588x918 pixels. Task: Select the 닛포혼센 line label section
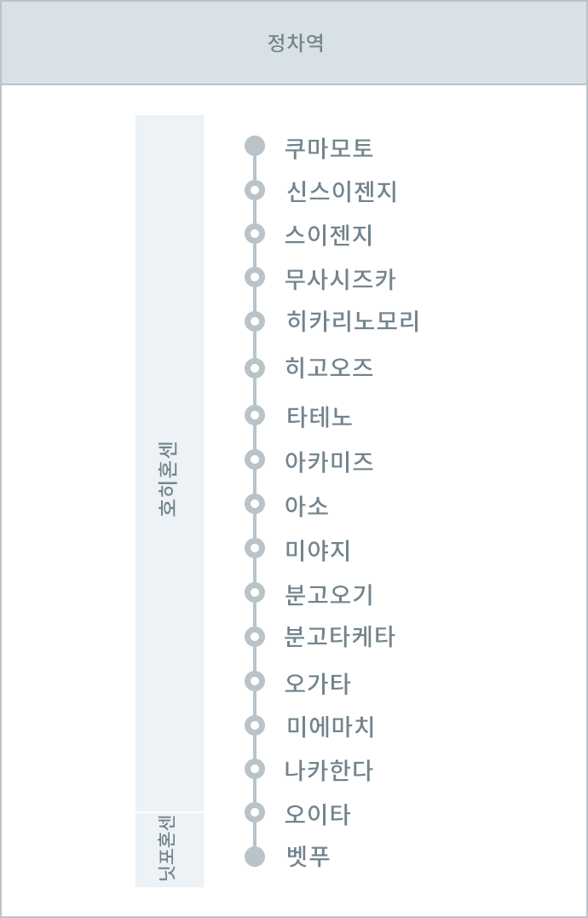coord(170,850)
